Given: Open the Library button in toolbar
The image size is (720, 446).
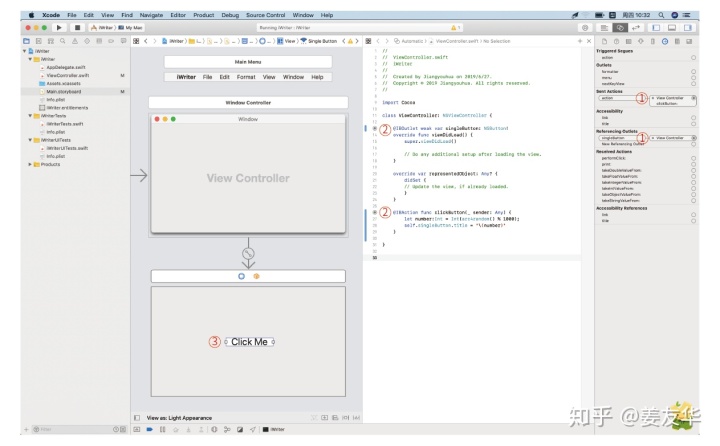Looking at the screenshot, I should tap(585, 28).
